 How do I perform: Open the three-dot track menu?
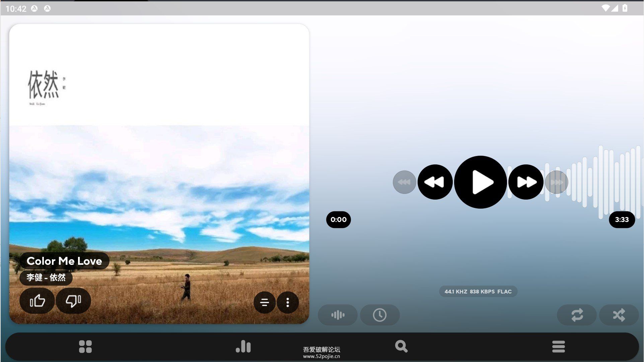(287, 302)
